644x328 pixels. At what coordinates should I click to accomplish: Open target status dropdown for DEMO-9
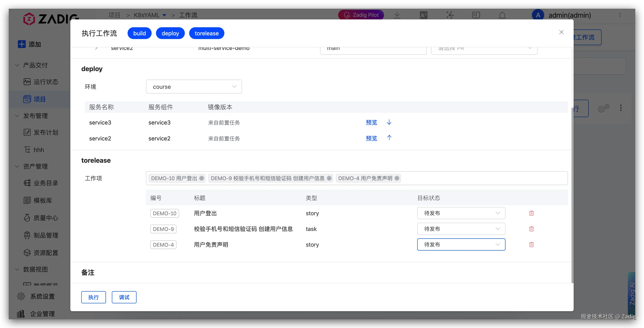coord(461,229)
